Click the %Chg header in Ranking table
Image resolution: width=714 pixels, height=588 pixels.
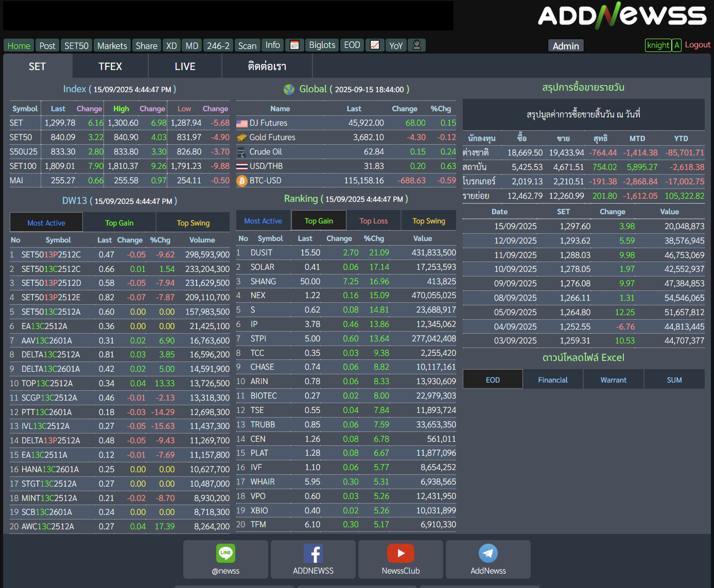pyautogui.click(x=374, y=238)
